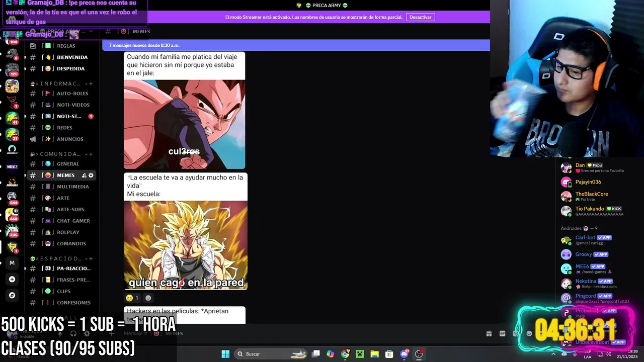The image size is (644, 362).
Task: Click the Task View taskbar icon
Action: 315,354
